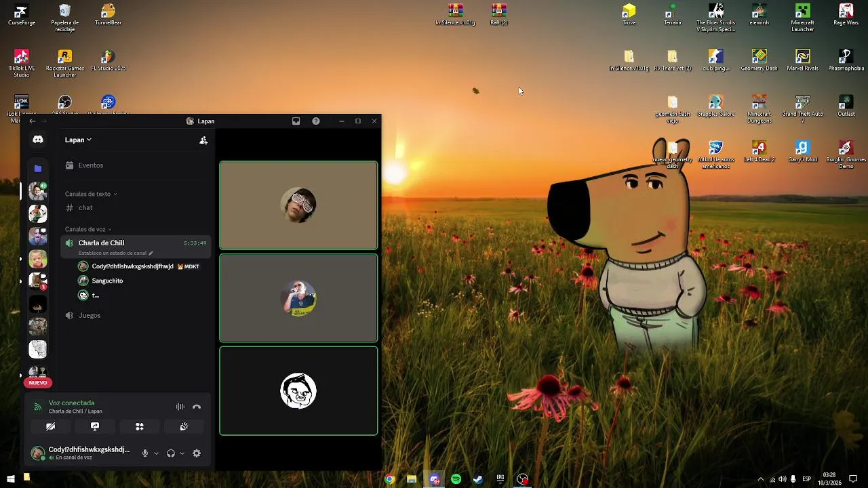
Task: Turn on camera in voice panel
Action: (50, 426)
